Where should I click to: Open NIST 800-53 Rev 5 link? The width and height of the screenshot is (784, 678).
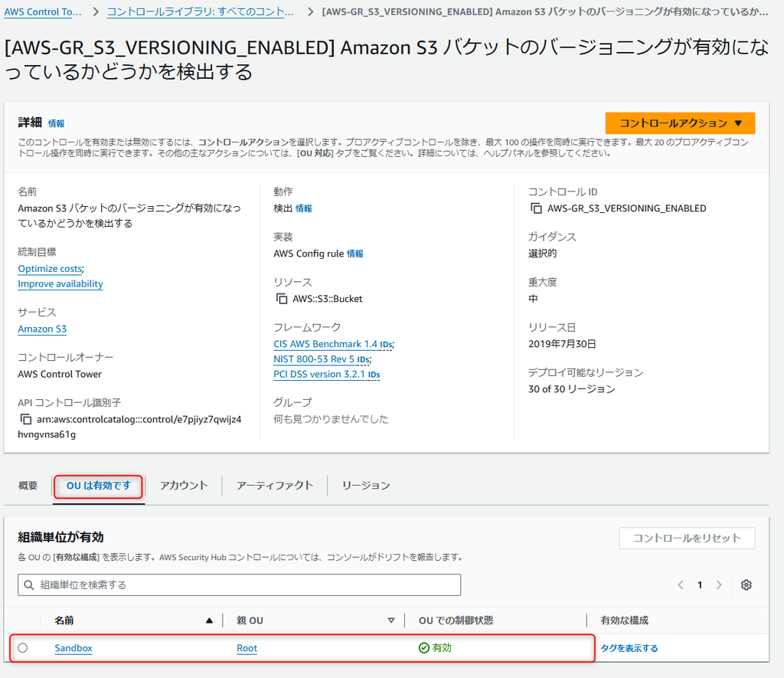[x=314, y=359]
